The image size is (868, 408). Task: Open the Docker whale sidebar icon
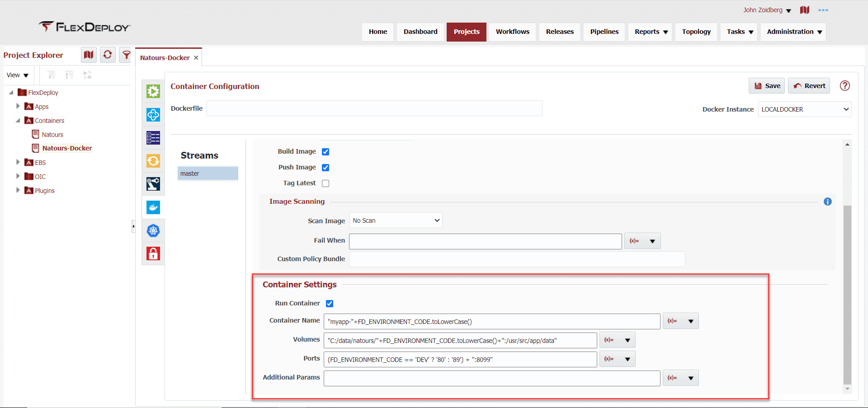pos(153,207)
